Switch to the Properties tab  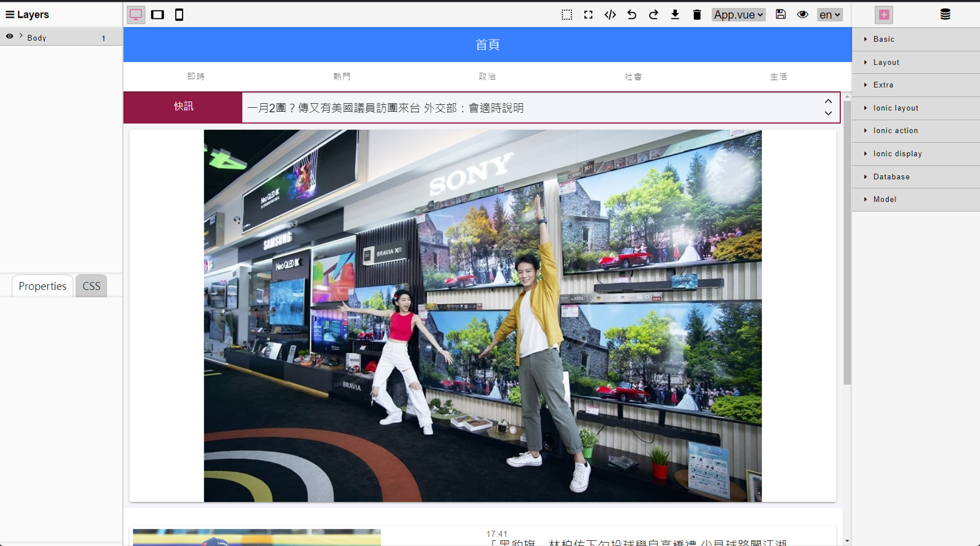coord(42,286)
